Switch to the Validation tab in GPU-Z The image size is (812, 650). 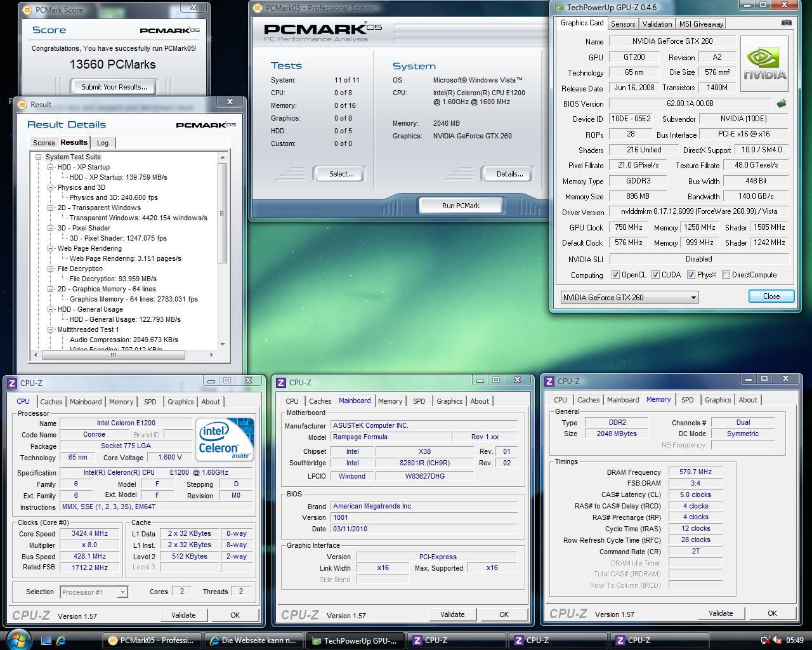657,24
